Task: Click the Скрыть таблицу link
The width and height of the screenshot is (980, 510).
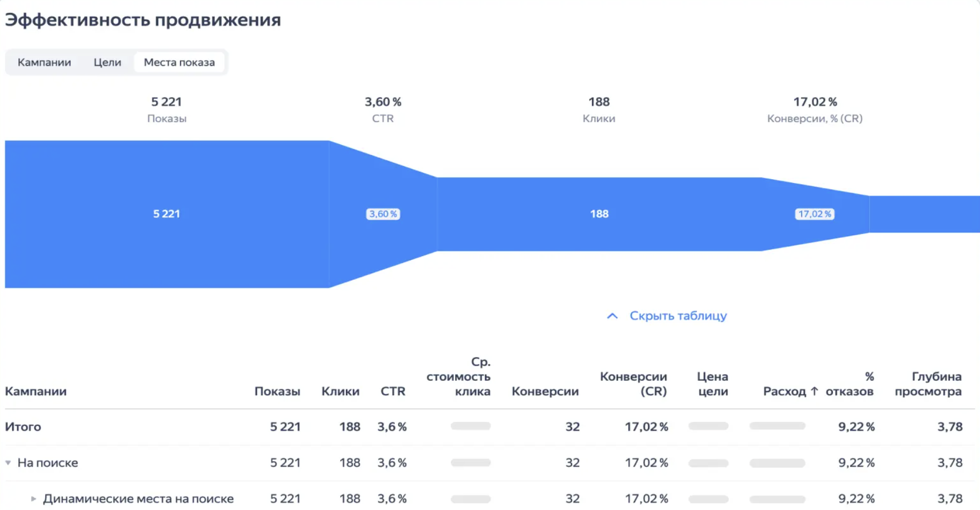Action: click(678, 316)
